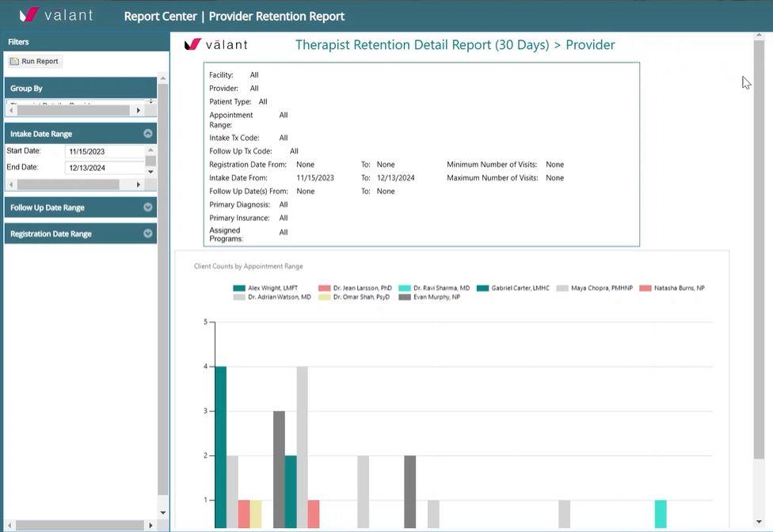Click Dr. Jean Larsson, PhD legend swatch
This screenshot has height=532, width=773.
point(324,288)
